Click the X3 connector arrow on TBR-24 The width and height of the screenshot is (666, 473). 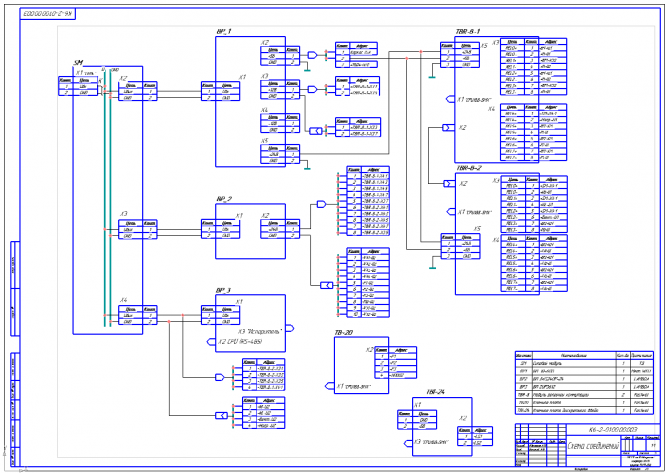[x=408, y=443]
